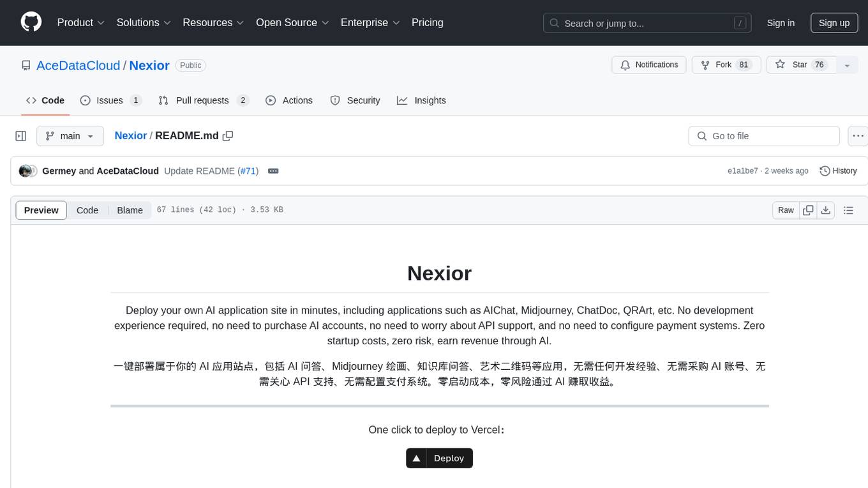Select the Actions tab
This screenshot has width=868, height=488.
coord(289,100)
